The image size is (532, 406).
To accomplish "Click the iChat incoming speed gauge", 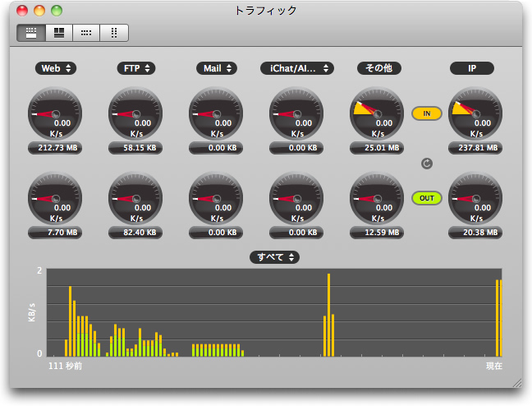I will coord(296,113).
